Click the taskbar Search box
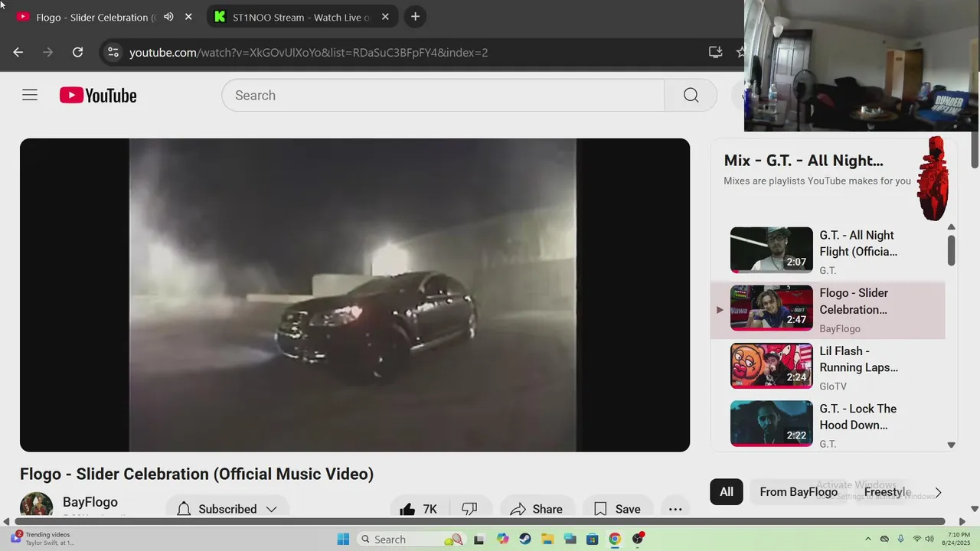 [x=411, y=539]
